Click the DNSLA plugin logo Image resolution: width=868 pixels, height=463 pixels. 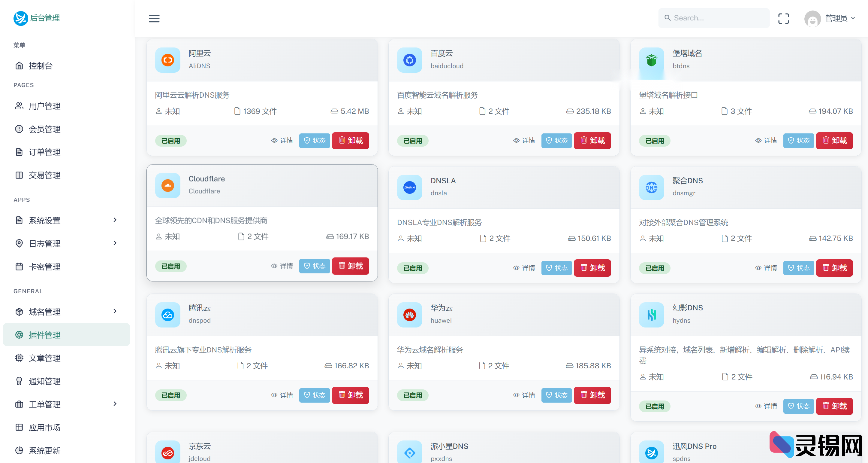point(409,187)
